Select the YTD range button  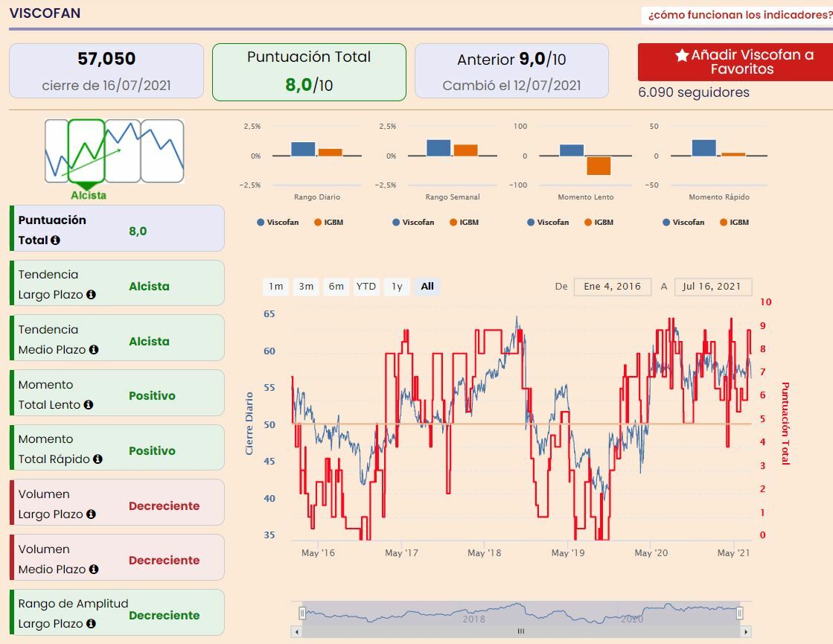[366, 287]
